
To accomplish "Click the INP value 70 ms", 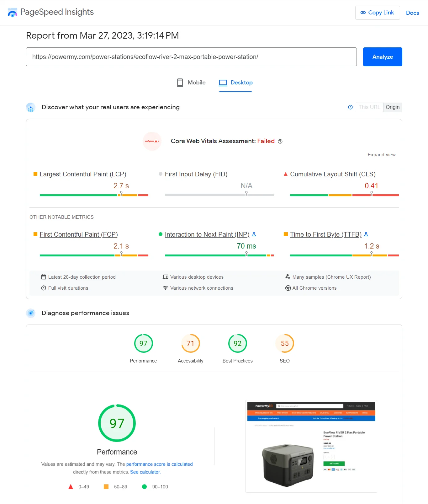I will click(246, 246).
